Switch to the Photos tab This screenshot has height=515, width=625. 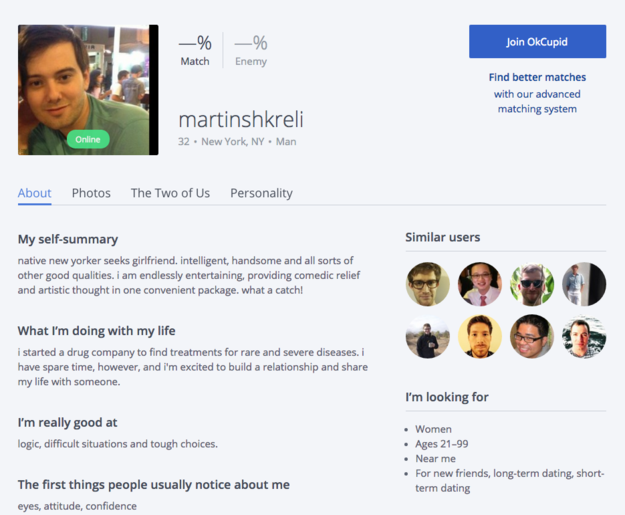pyautogui.click(x=91, y=193)
